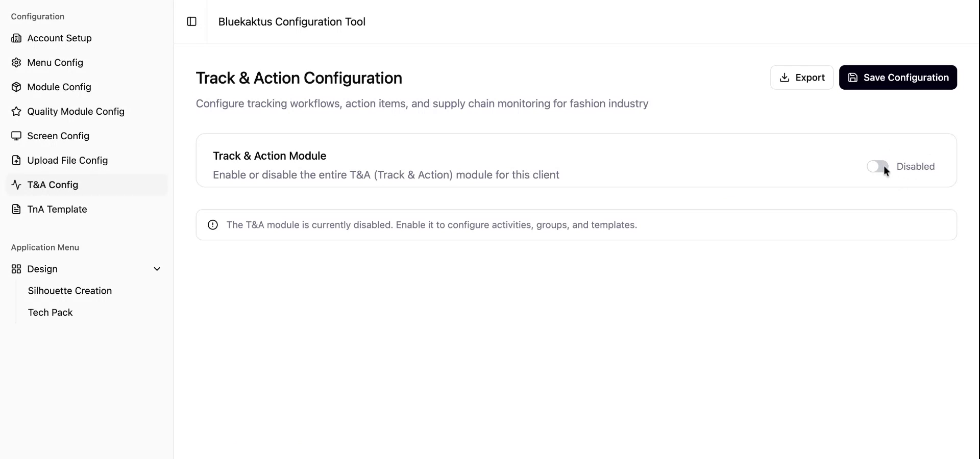980x459 pixels.
Task: Click the Account Setup building icon
Action: [x=16, y=38]
